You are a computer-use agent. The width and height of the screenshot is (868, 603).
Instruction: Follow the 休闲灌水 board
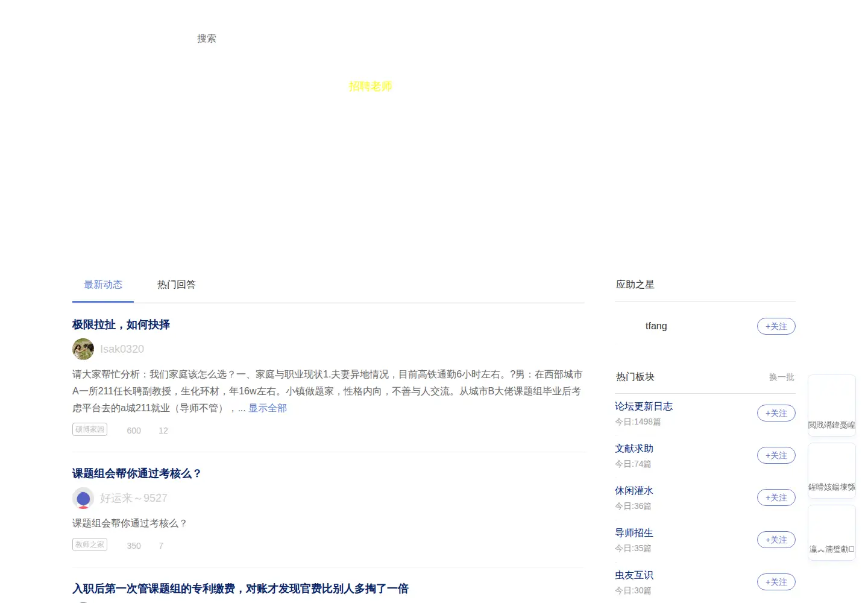[x=776, y=497]
